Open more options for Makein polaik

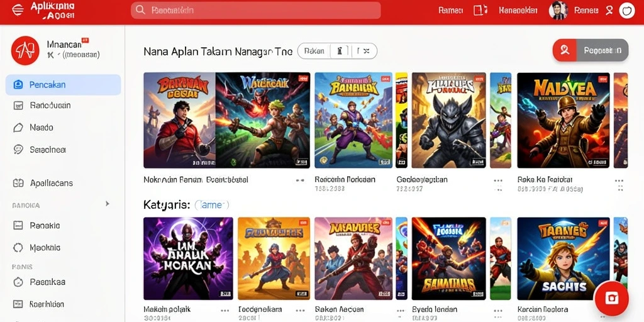click(x=226, y=311)
